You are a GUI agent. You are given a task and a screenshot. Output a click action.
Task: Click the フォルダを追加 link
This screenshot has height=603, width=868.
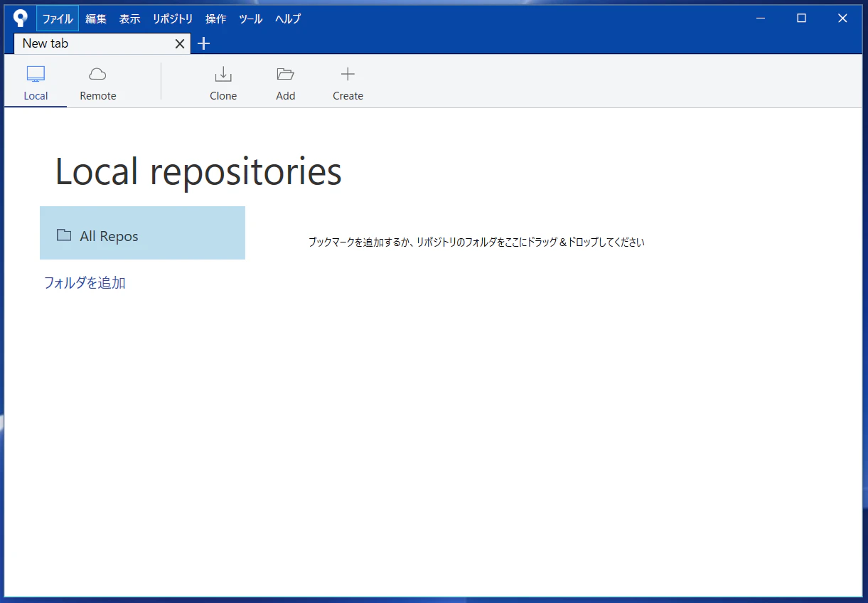[x=85, y=283]
